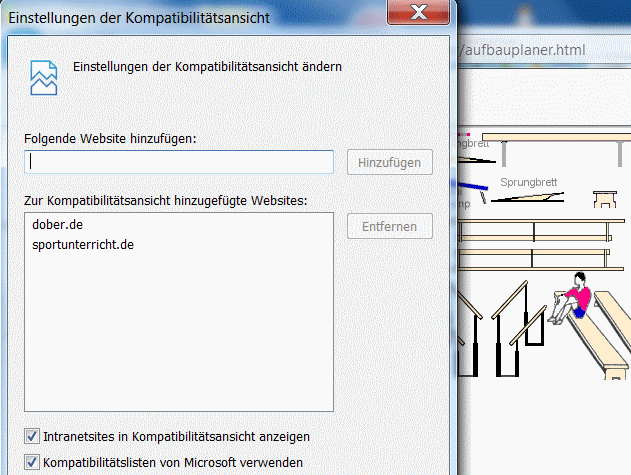Toggle Intranetsites in Kompatibilitätsansicht anzeigen checkbox
The width and height of the screenshot is (631, 475).
(x=32, y=436)
